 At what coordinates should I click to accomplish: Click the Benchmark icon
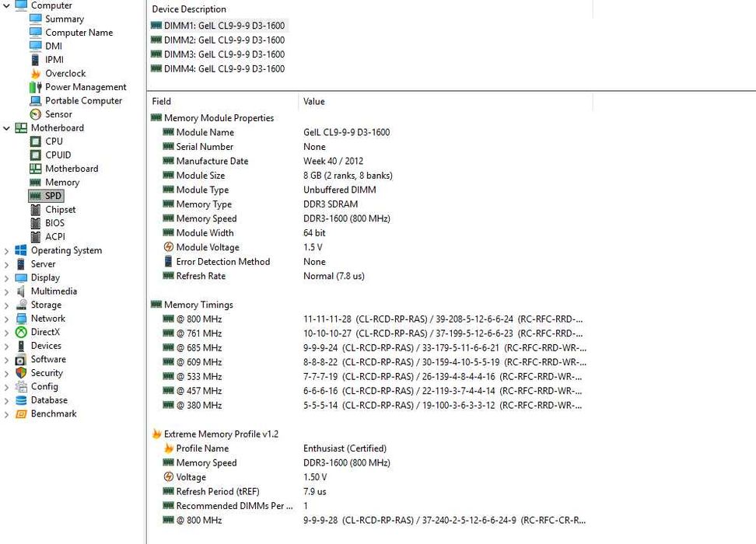(x=21, y=414)
